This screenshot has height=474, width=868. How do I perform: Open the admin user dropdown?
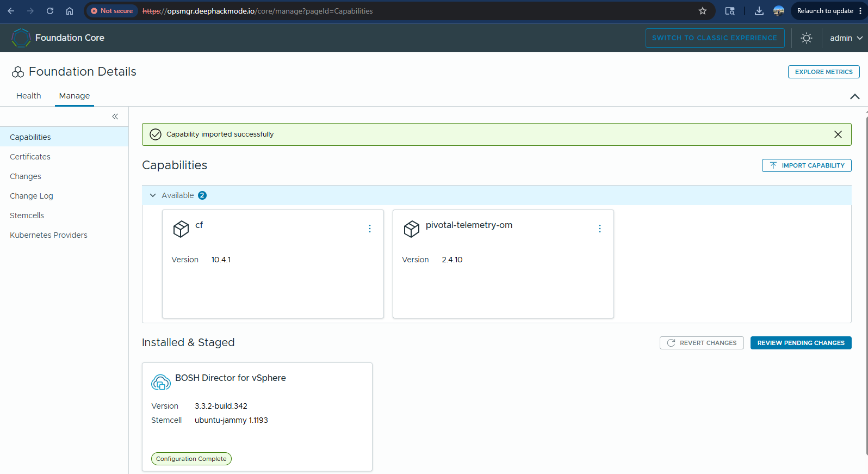pos(846,38)
